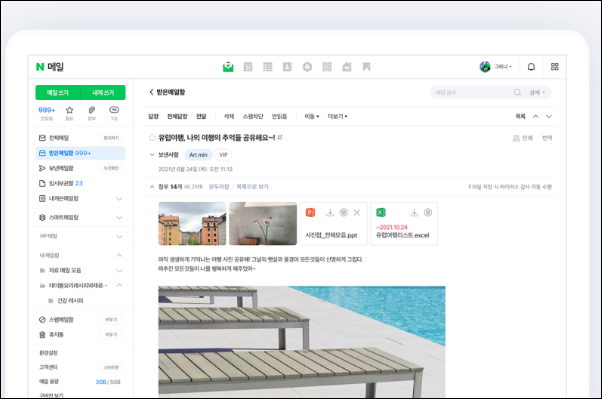The image size is (602, 399).
Task: Click the notification bell icon
Action: tap(531, 67)
